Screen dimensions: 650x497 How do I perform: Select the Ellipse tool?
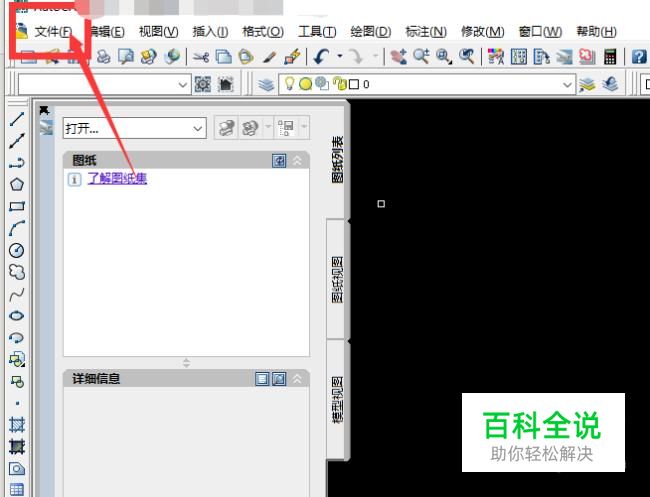(x=17, y=316)
